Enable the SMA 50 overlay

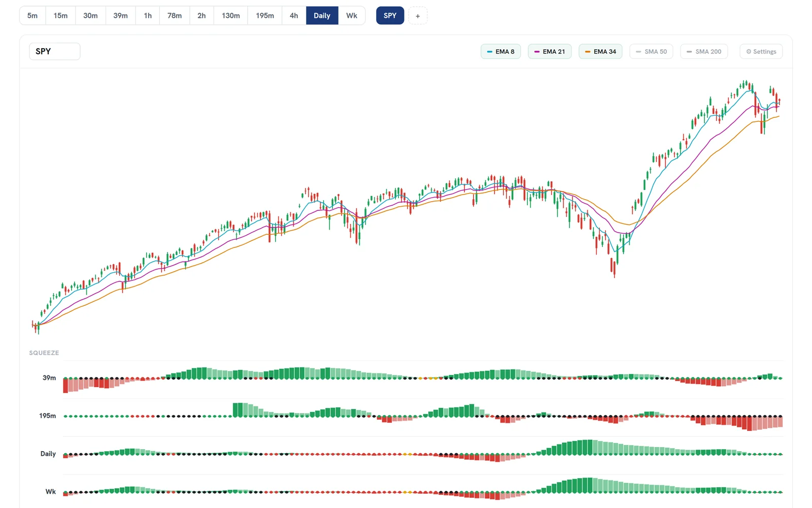(x=651, y=51)
